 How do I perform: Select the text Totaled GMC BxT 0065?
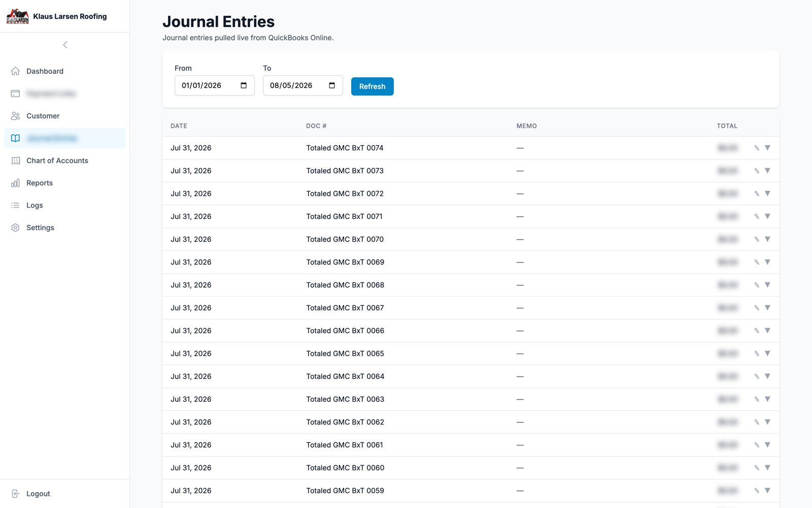[x=345, y=354]
